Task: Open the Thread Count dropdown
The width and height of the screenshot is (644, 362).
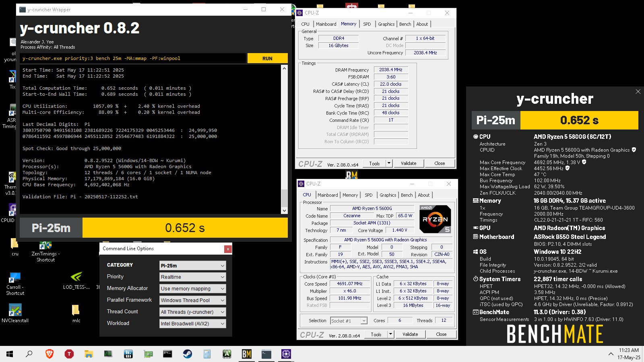Action: [x=193, y=312]
